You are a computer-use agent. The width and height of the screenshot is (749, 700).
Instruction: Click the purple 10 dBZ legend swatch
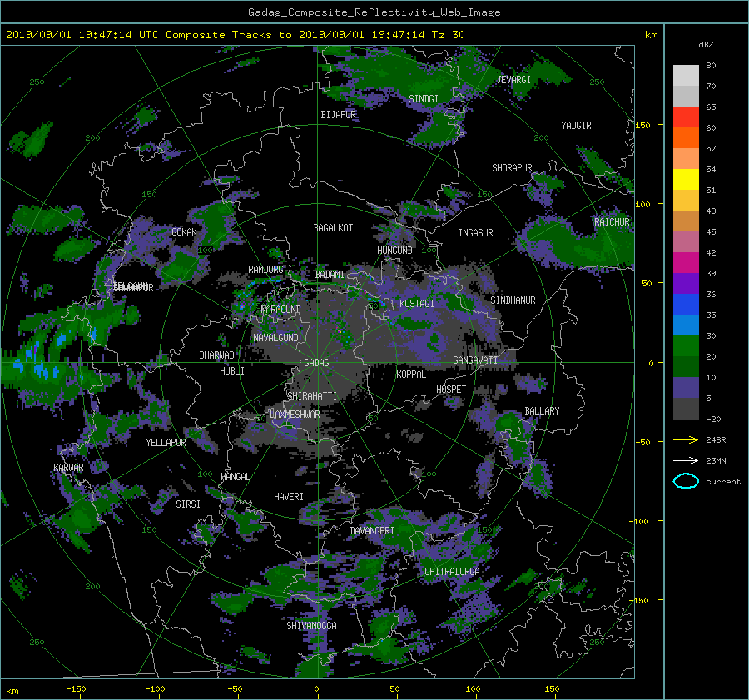click(x=686, y=387)
